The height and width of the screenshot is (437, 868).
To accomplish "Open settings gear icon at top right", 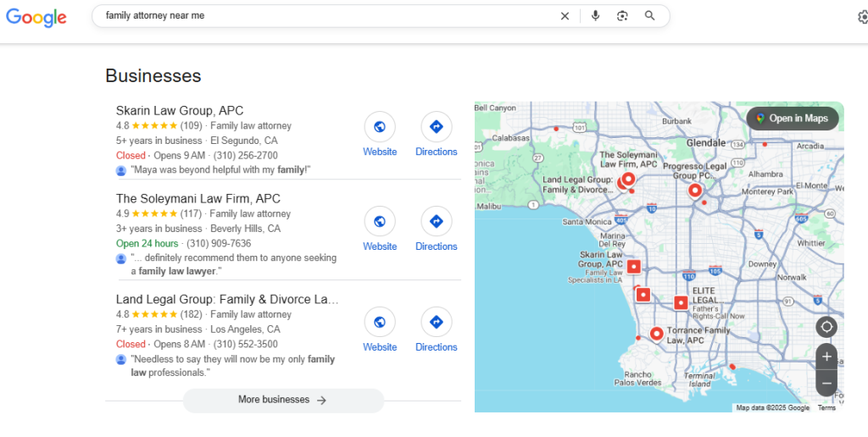I will click(862, 17).
